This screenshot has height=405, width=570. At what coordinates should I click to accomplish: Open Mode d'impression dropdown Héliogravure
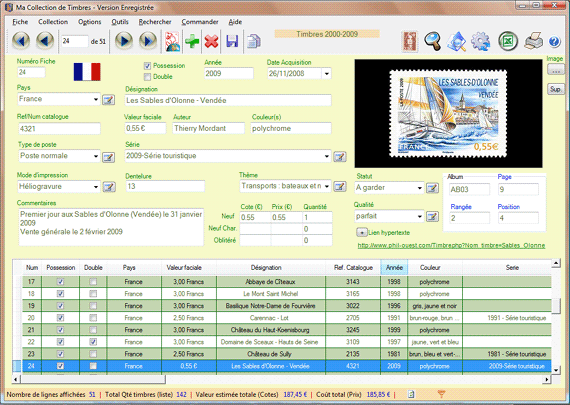pos(96,187)
